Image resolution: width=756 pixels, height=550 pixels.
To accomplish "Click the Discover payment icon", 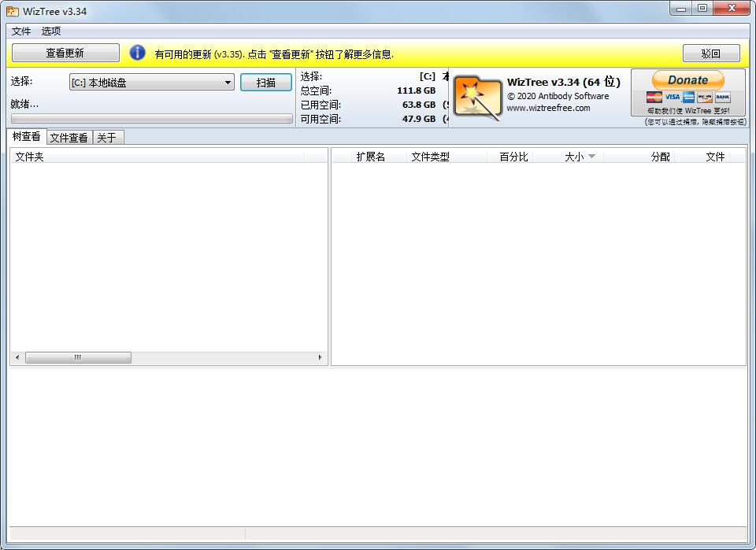I will click(x=705, y=98).
